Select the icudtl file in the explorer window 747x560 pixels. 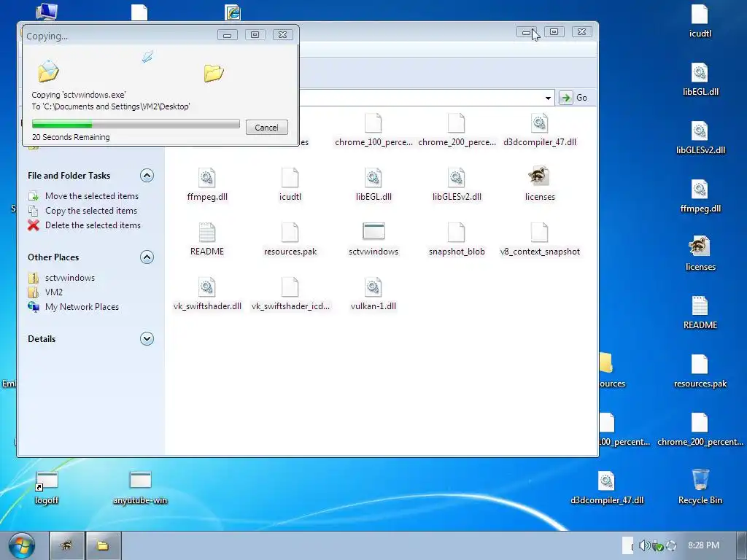pyautogui.click(x=290, y=184)
